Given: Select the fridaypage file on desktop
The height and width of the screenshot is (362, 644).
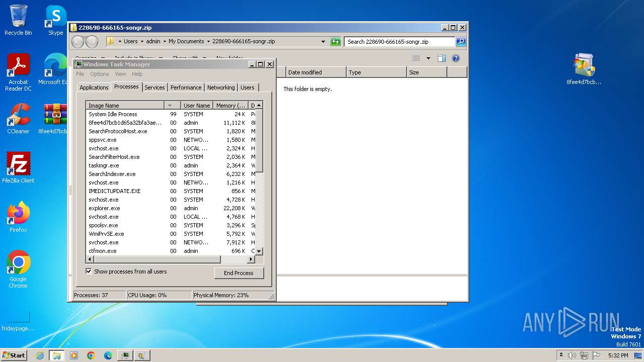Looking at the screenshot, I should point(18,321).
